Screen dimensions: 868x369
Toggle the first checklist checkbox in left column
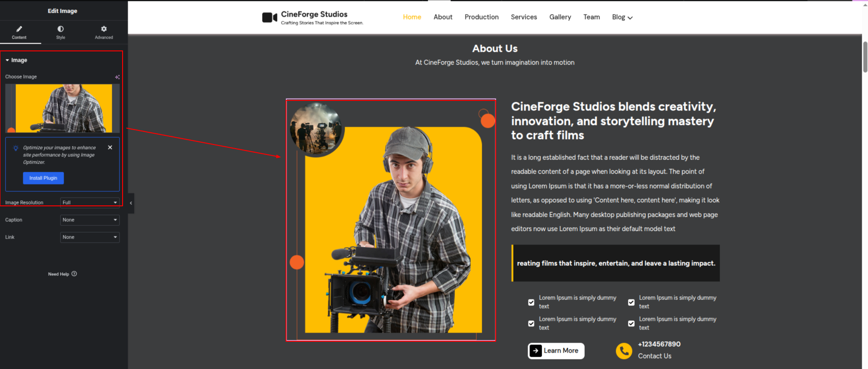pyautogui.click(x=531, y=302)
